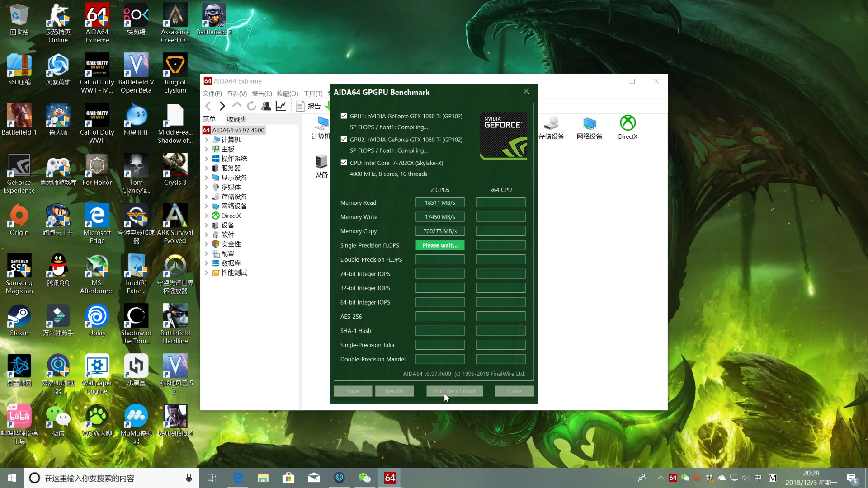The width and height of the screenshot is (868, 488).
Task: Click the Windows search input box
Action: (x=112, y=478)
